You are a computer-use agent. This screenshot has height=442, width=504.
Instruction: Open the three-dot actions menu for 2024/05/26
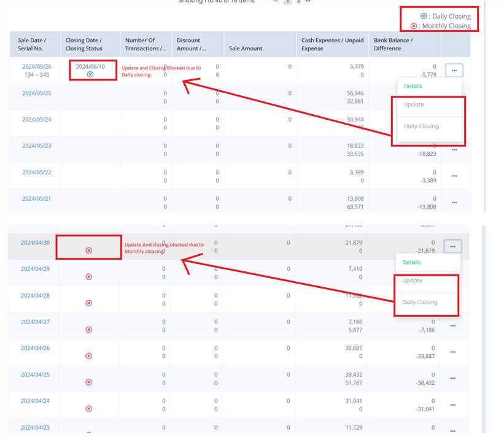coord(454,71)
